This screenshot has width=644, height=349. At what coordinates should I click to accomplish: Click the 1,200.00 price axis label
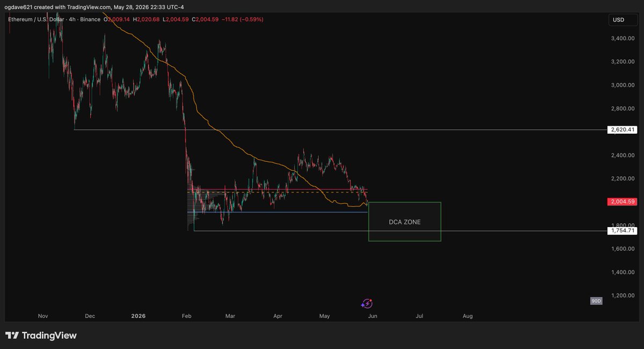click(623, 295)
